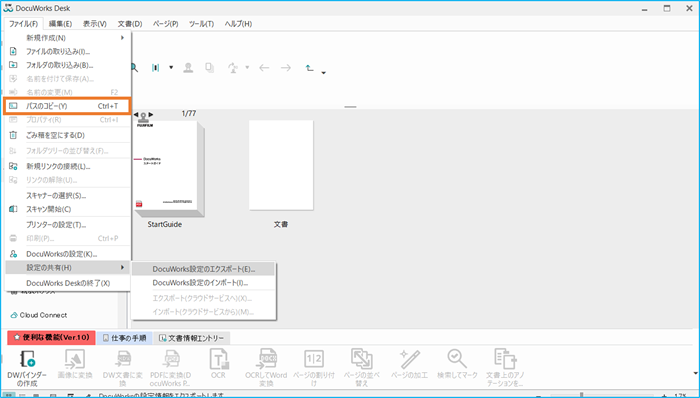Switch to 文書情報エントリー tab

pyautogui.click(x=192, y=338)
